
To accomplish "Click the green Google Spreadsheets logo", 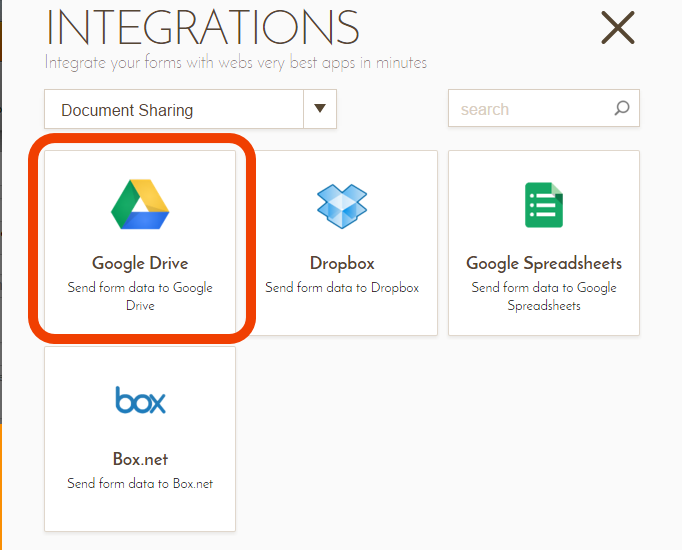I will pos(544,205).
